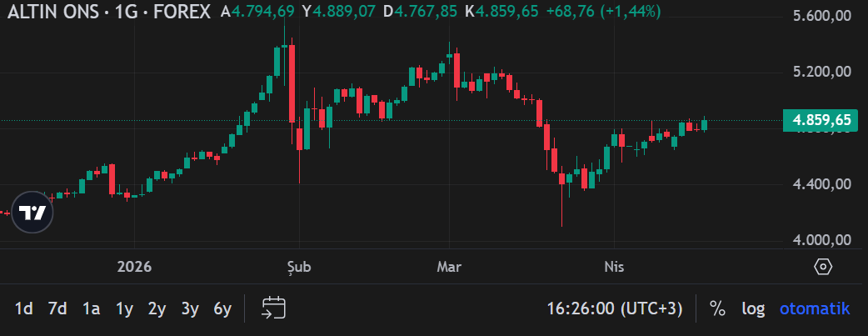Click the Mar label on time axis
This screenshot has height=336, width=868.
(448, 268)
